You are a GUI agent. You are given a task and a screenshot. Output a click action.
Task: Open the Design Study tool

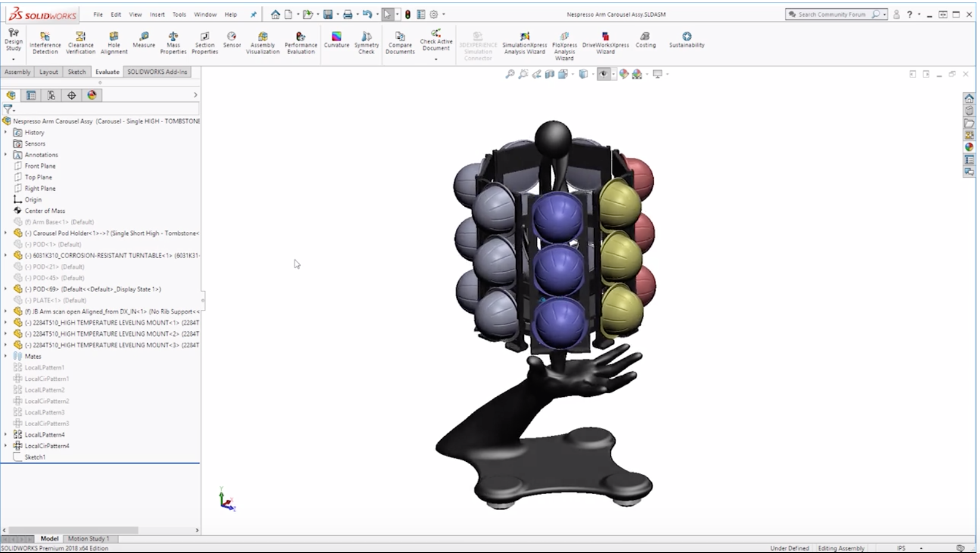coord(13,41)
